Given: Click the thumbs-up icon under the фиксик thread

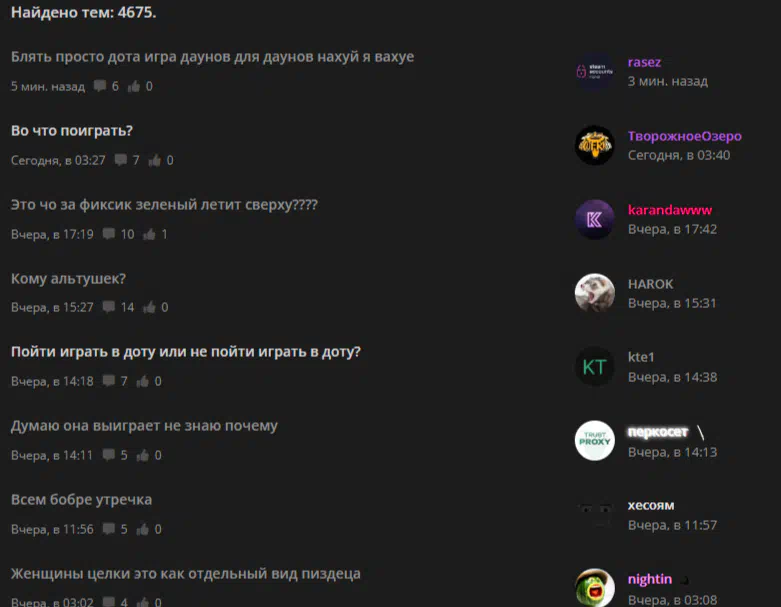Looking at the screenshot, I should pyautogui.click(x=149, y=234).
